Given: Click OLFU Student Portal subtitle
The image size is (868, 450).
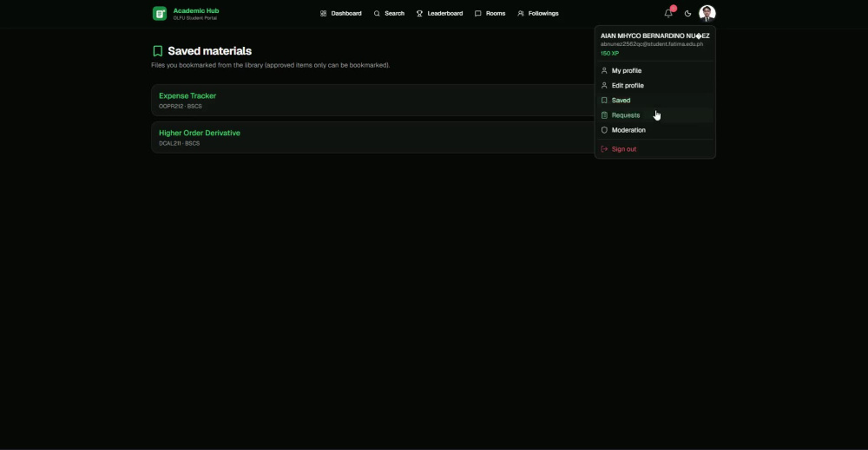Looking at the screenshot, I should 194,18.
